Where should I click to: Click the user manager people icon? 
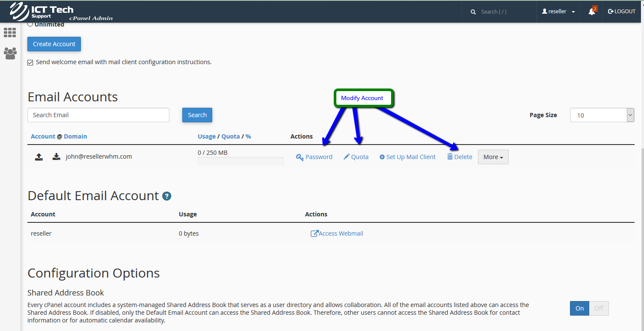[10, 53]
